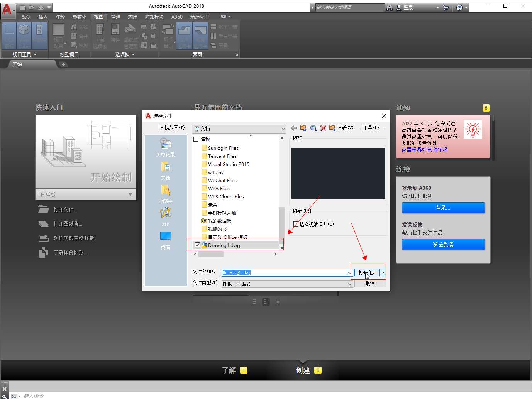Screen dimensions: 532x399
Task: Open the 工具(L) menu in file dialog
Action: [371, 128]
